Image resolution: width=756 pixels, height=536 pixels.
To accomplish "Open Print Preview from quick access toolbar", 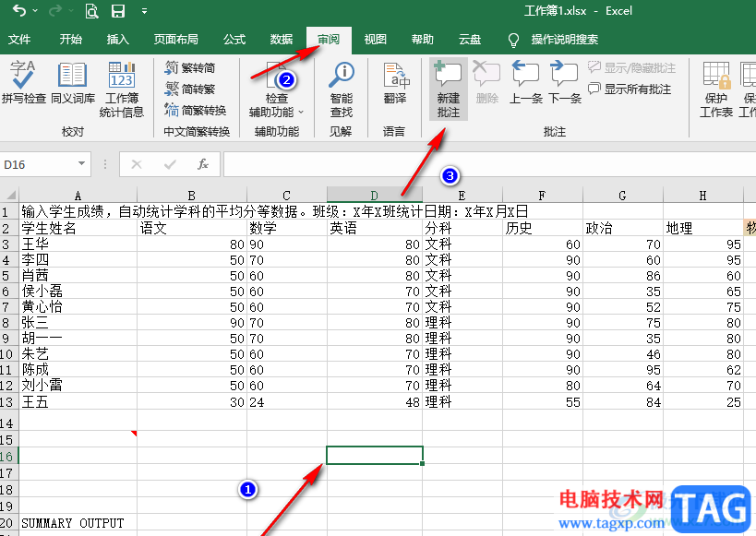I will 91,10.
